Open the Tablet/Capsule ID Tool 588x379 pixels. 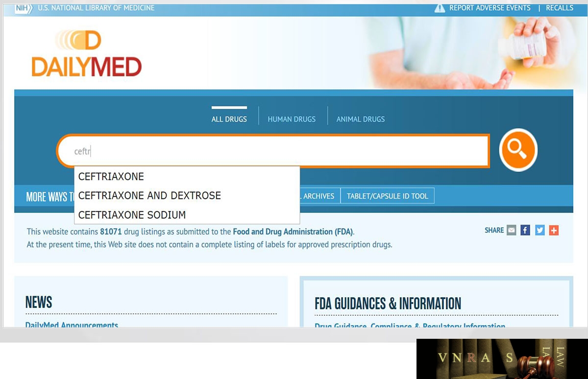click(x=387, y=196)
